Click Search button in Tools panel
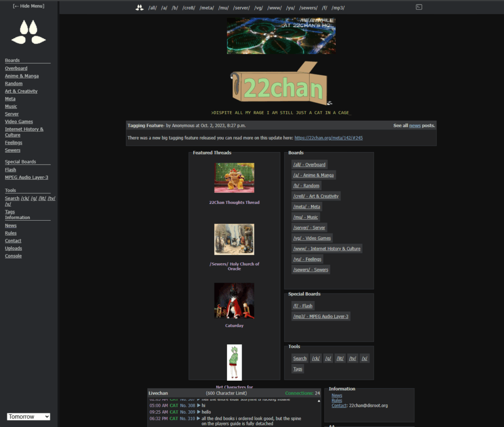Image resolution: width=504 pixels, height=427 pixels. [300, 359]
